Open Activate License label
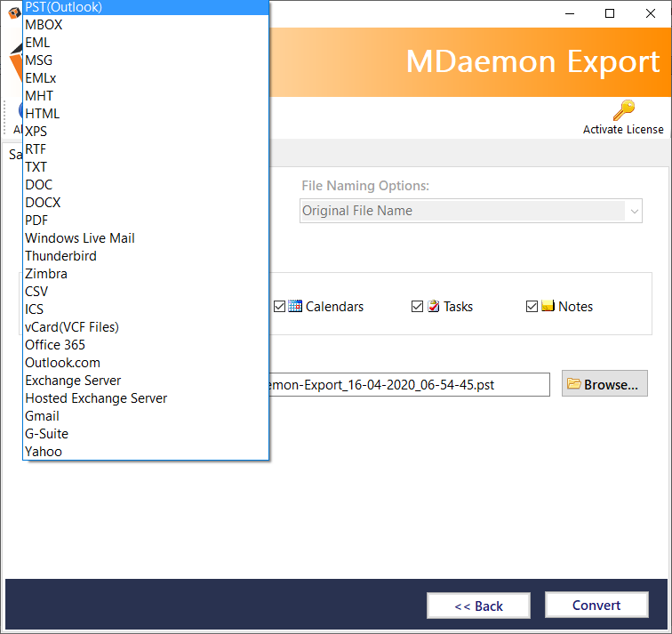The image size is (672, 634). coord(623,130)
